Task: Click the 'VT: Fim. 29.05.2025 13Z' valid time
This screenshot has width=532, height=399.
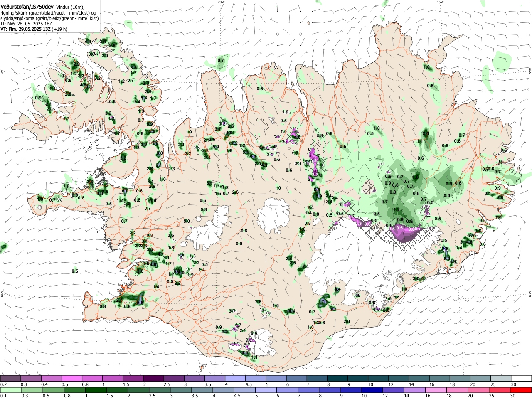Action: click(25, 29)
